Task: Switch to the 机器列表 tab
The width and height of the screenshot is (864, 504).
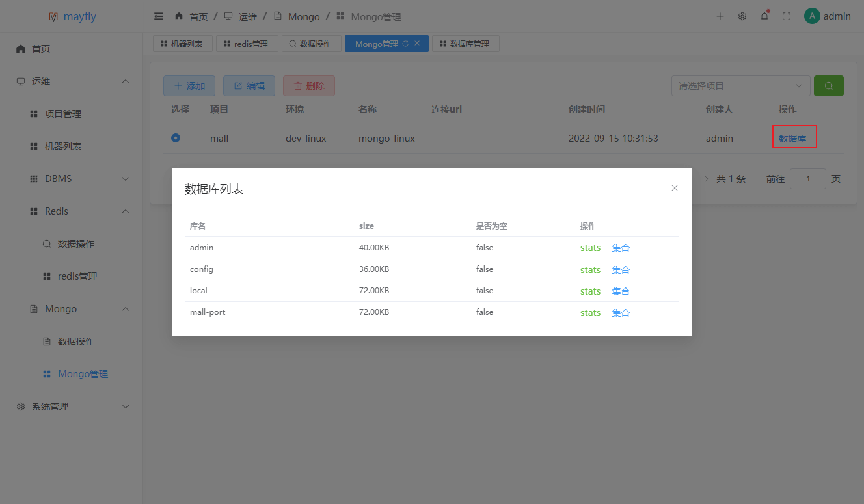Action: point(182,44)
